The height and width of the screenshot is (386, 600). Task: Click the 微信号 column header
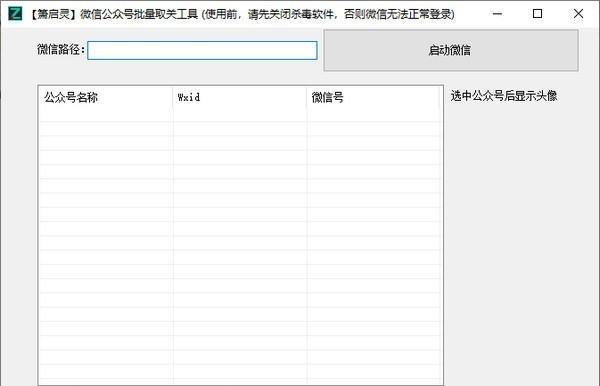(x=373, y=97)
